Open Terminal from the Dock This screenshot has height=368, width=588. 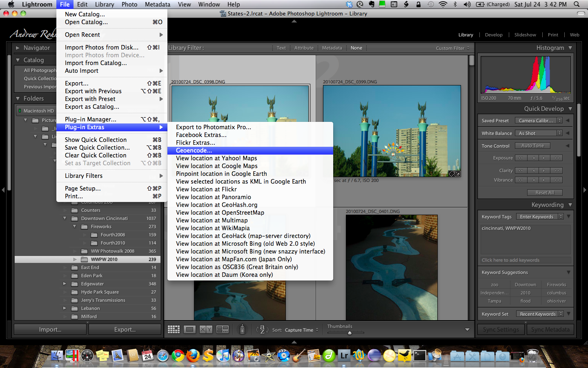420,355
